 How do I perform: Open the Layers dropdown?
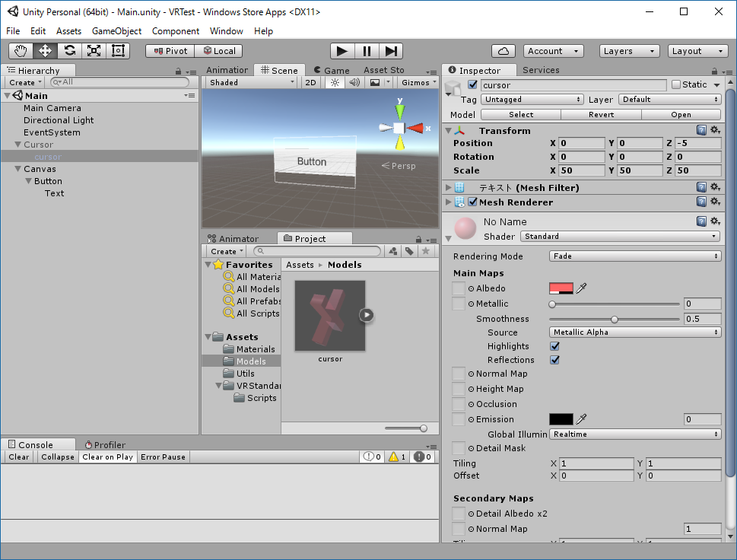point(629,51)
